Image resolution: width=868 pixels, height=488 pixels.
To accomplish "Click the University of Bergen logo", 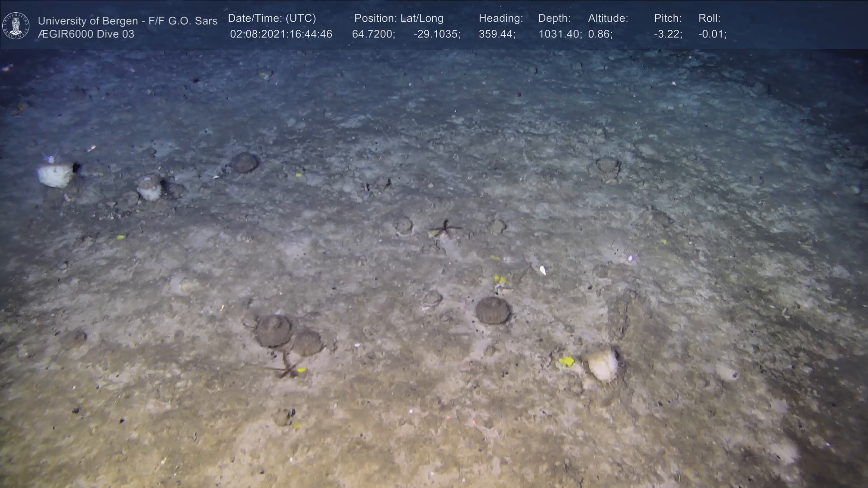I will click(16, 26).
